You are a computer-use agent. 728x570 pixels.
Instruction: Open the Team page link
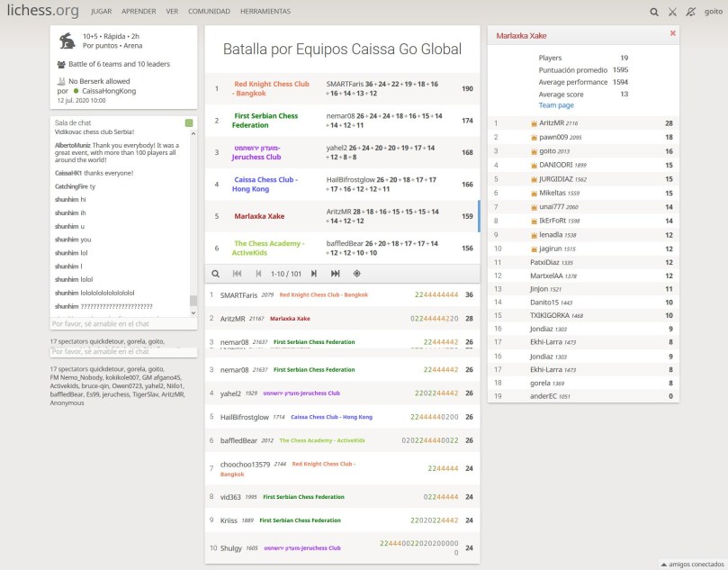556,105
